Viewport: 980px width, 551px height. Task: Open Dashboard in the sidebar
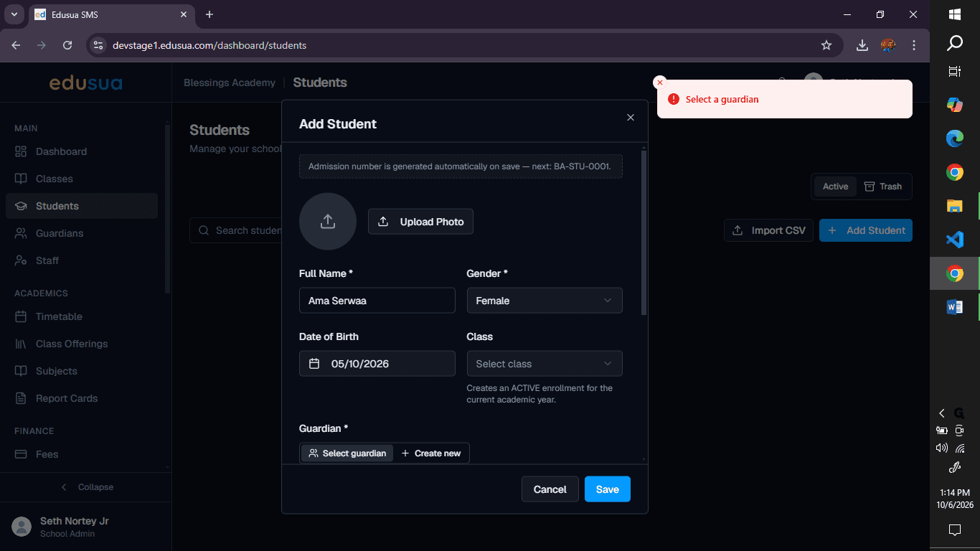(x=81, y=151)
